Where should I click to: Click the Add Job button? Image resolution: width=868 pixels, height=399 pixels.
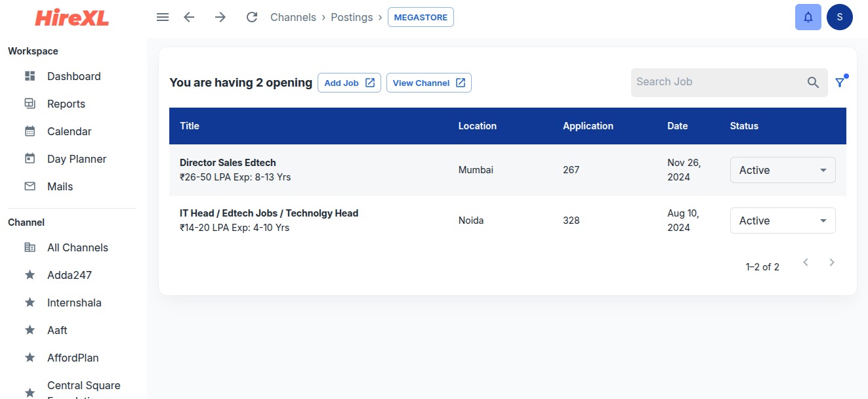tap(349, 82)
